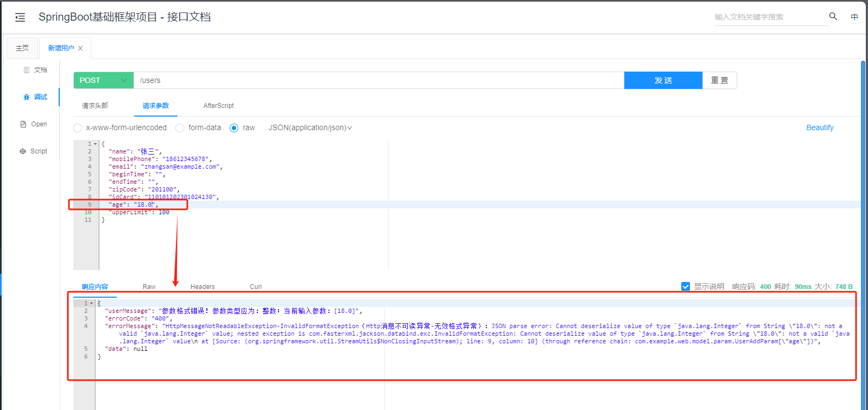Click the "beginTime" line in request body
Viewport: 868px width, 410px height.
[x=137, y=175]
